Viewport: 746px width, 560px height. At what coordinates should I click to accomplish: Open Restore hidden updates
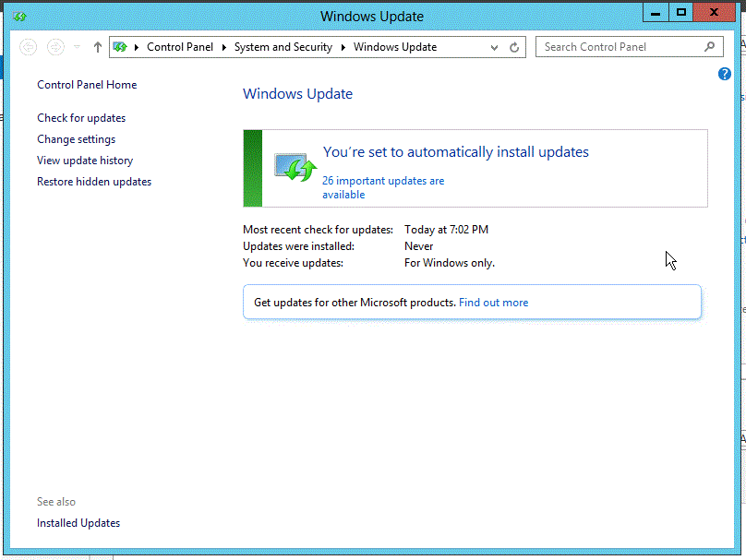click(x=94, y=182)
